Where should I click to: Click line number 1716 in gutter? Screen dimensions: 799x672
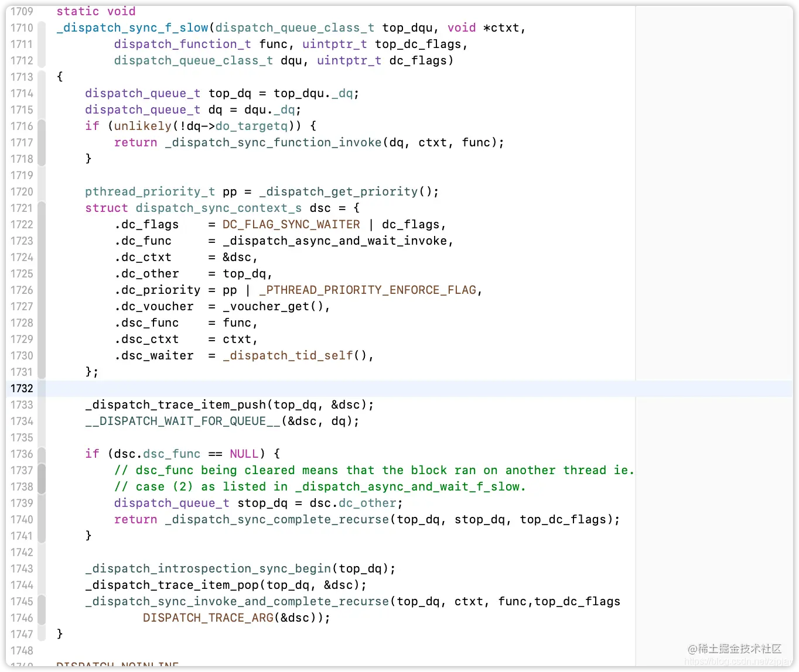click(22, 126)
